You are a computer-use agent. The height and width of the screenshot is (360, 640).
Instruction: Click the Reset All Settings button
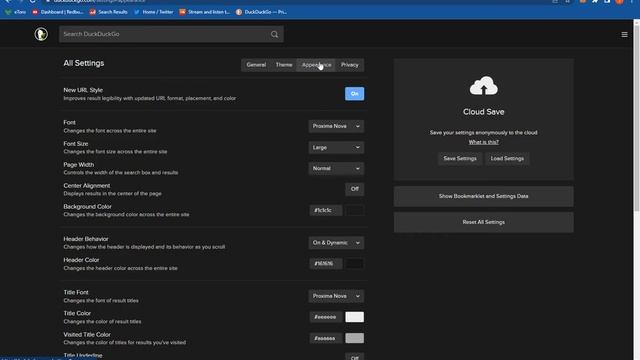[483, 222]
